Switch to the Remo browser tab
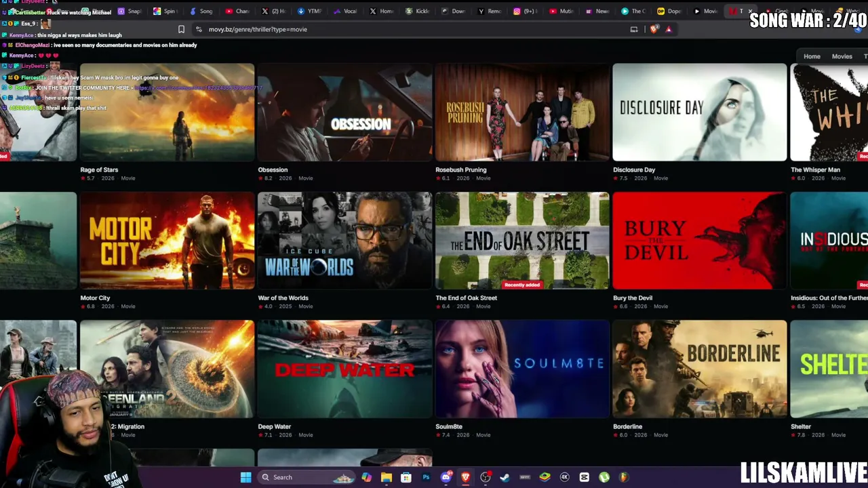Image resolution: width=868 pixels, height=488 pixels. pyautogui.click(x=490, y=11)
